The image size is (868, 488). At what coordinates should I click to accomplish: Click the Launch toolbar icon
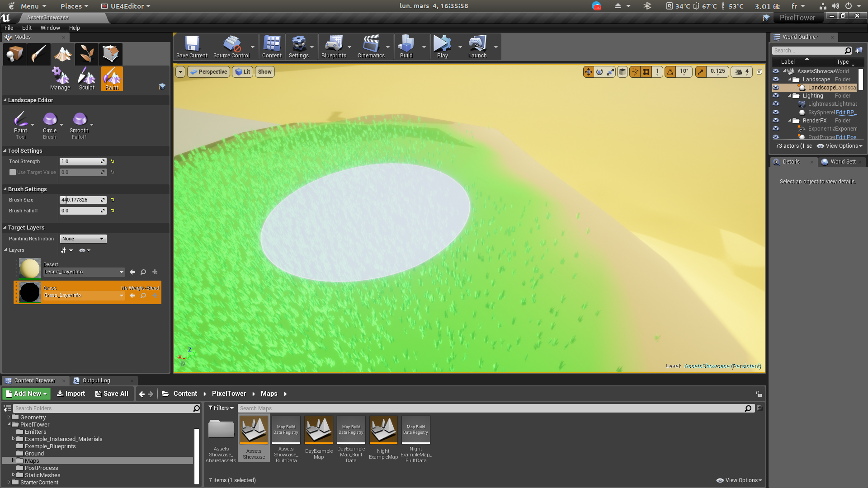pos(477,47)
